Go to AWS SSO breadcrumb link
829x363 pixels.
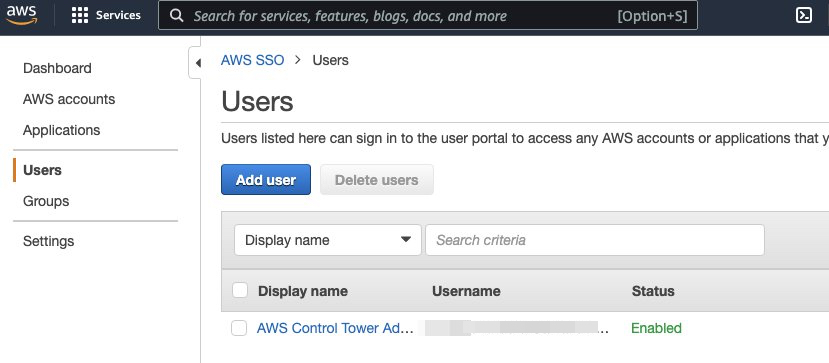252,60
